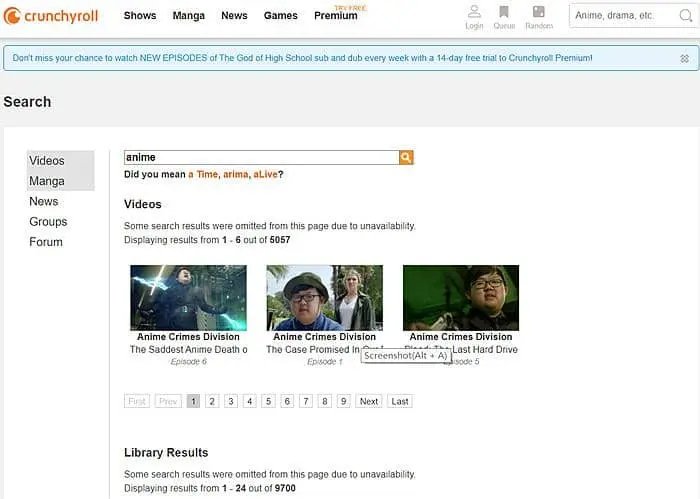Image resolution: width=700 pixels, height=499 pixels.
Task: Follow the 'a Time' suggestion link
Action: [x=203, y=174]
